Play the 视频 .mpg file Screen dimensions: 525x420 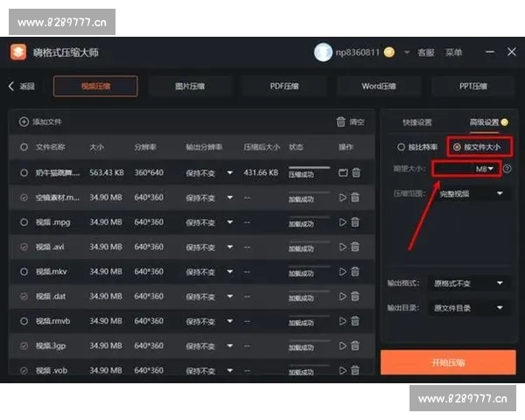tap(342, 222)
